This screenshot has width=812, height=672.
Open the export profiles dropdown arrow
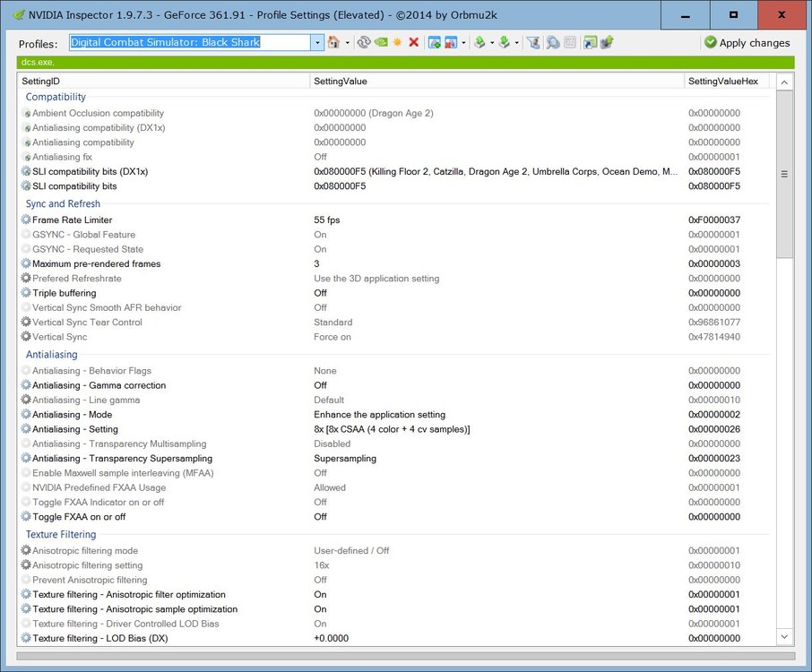pyautogui.click(x=491, y=43)
